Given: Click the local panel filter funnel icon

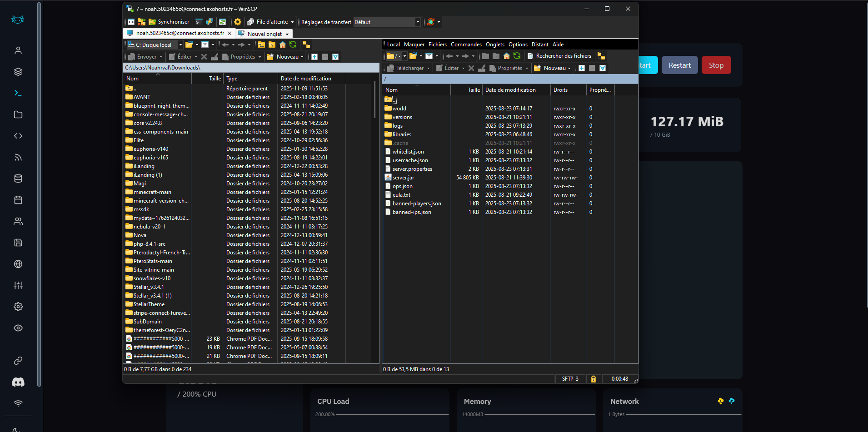Looking at the screenshot, I should click(x=205, y=45).
